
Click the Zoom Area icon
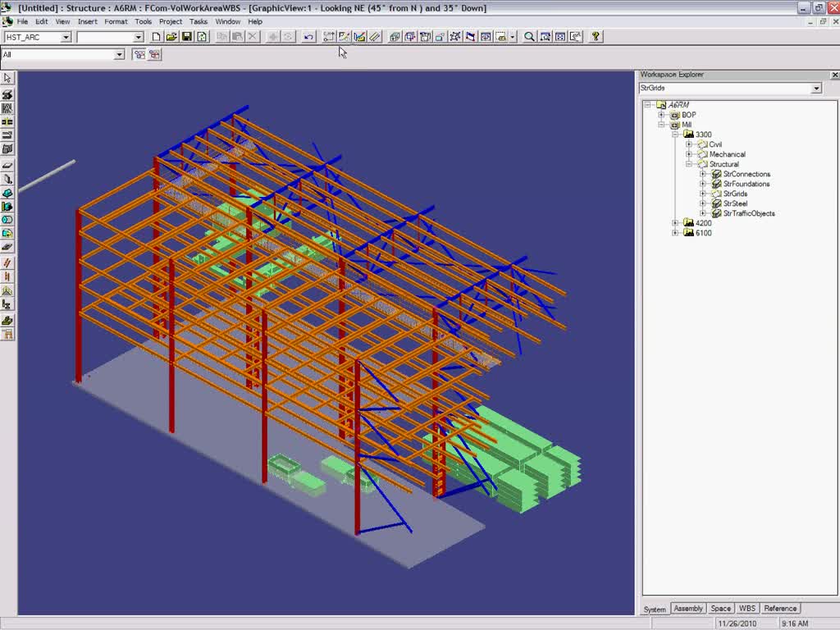(545, 36)
